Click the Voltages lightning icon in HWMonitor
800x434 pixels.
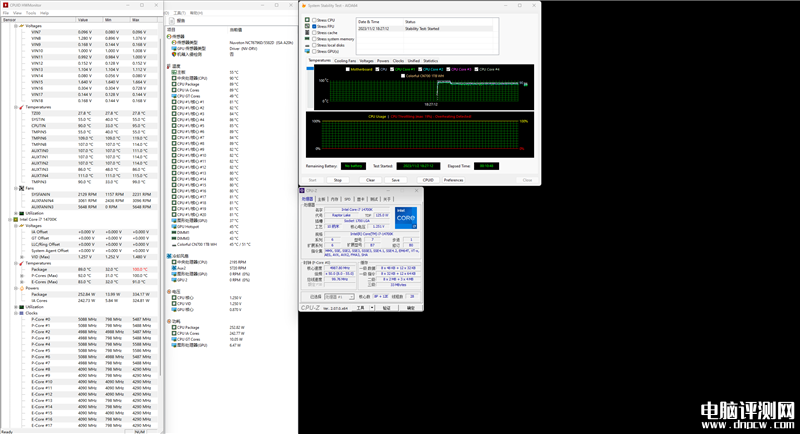click(x=21, y=25)
